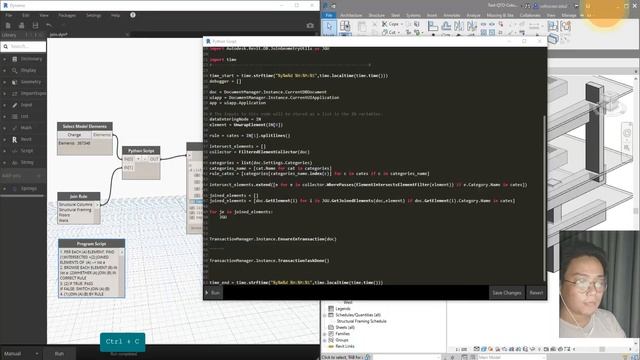Image resolution: width=640 pixels, height=360 pixels.
Task: Expand Families in project browser
Action: pos(325,334)
